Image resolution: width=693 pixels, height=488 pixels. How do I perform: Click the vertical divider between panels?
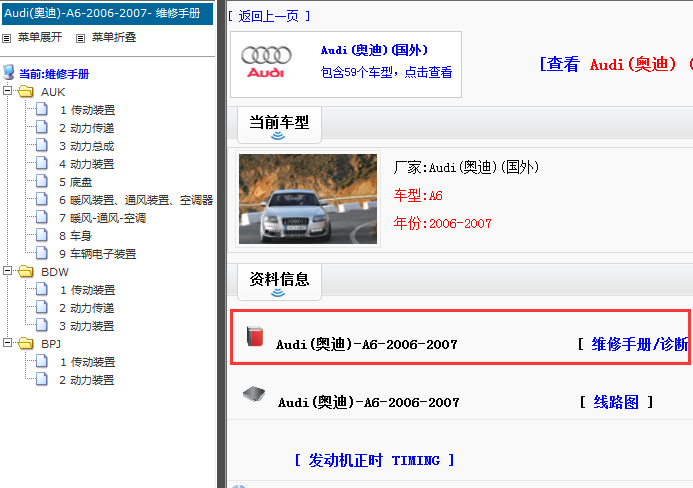tap(221, 244)
